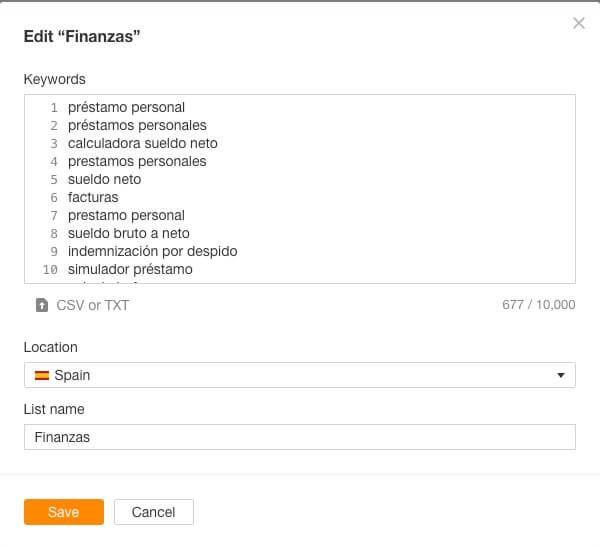
Task: Close the Edit Finanzas dialog
Action: [578, 23]
